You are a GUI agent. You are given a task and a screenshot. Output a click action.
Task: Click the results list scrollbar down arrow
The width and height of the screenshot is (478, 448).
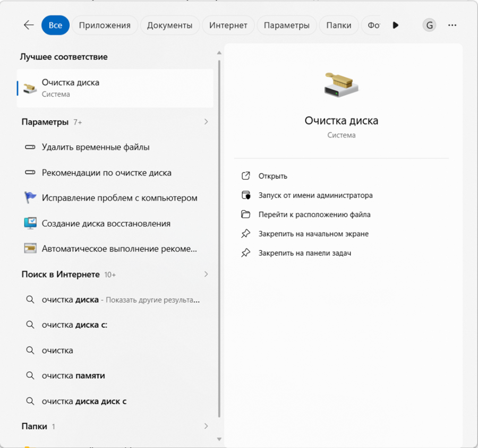coord(219,439)
